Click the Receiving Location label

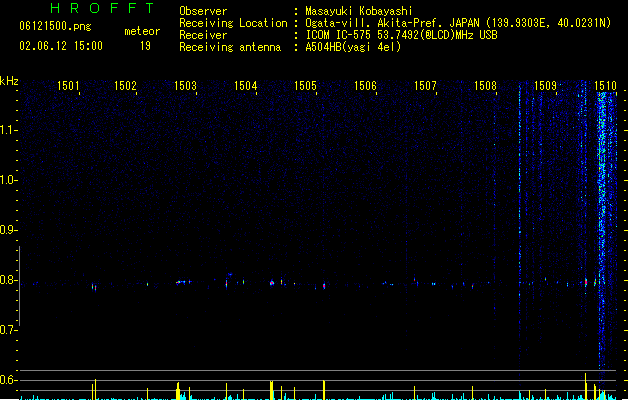point(233,23)
